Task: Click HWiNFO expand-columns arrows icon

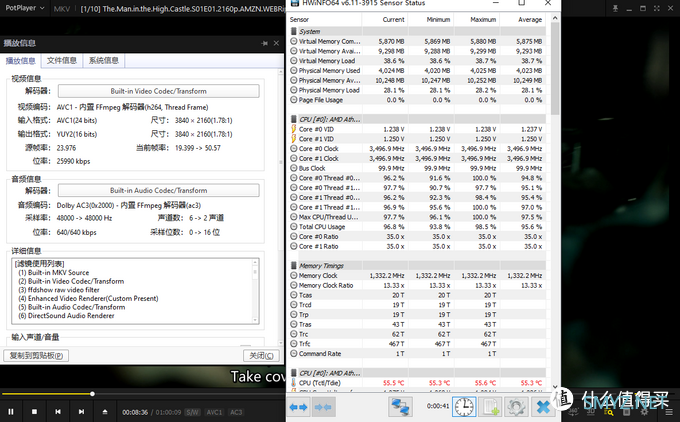Action: 298,407
